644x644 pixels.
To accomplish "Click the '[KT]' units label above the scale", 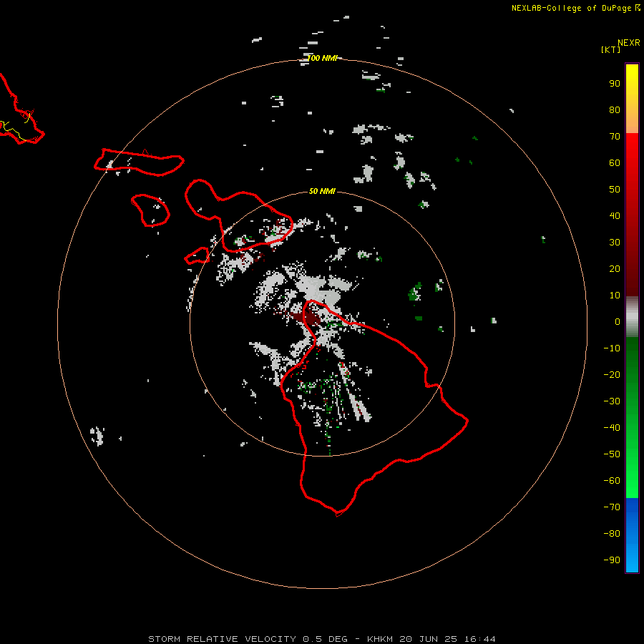I will 610,49.
